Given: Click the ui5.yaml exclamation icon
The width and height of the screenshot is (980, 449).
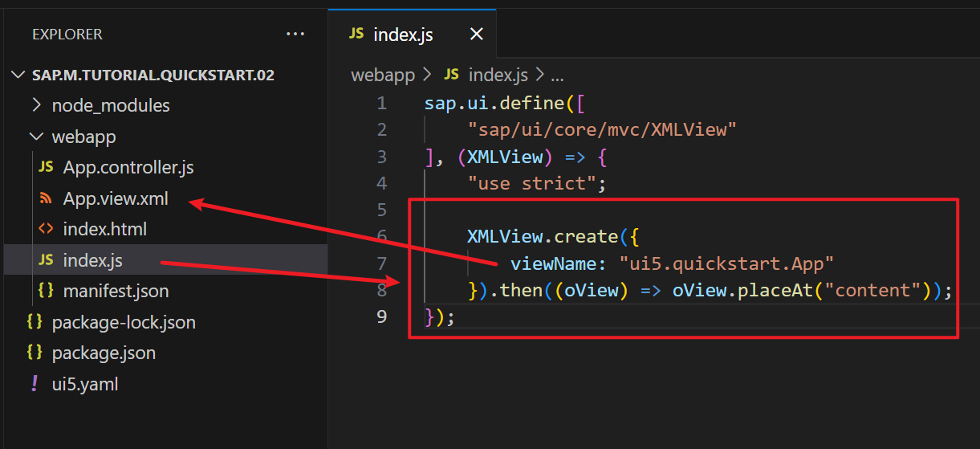Looking at the screenshot, I should pyautogui.click(x=35, y=384).
